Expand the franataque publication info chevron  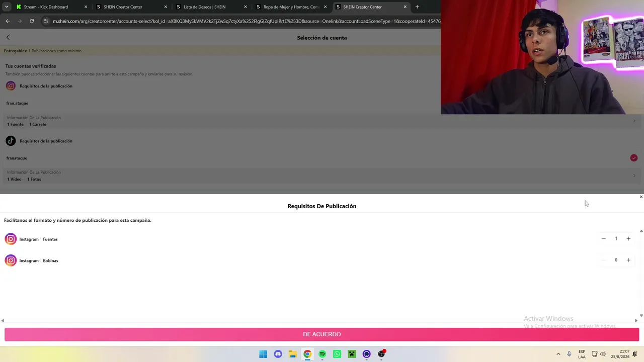pos(634,175)
